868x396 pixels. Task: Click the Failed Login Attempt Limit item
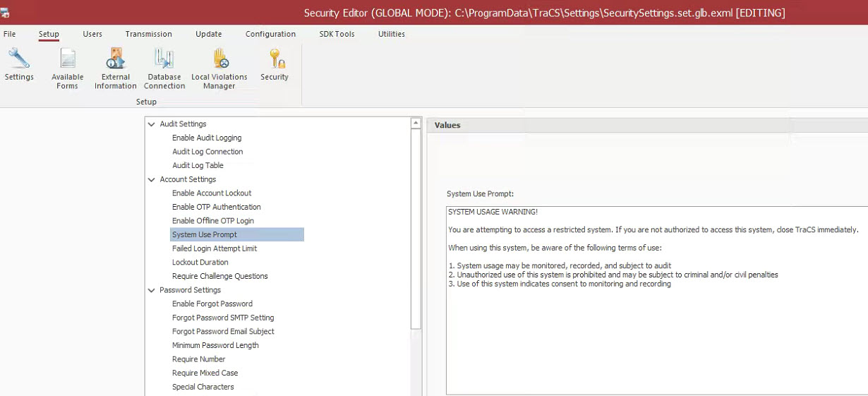point(215,248)
